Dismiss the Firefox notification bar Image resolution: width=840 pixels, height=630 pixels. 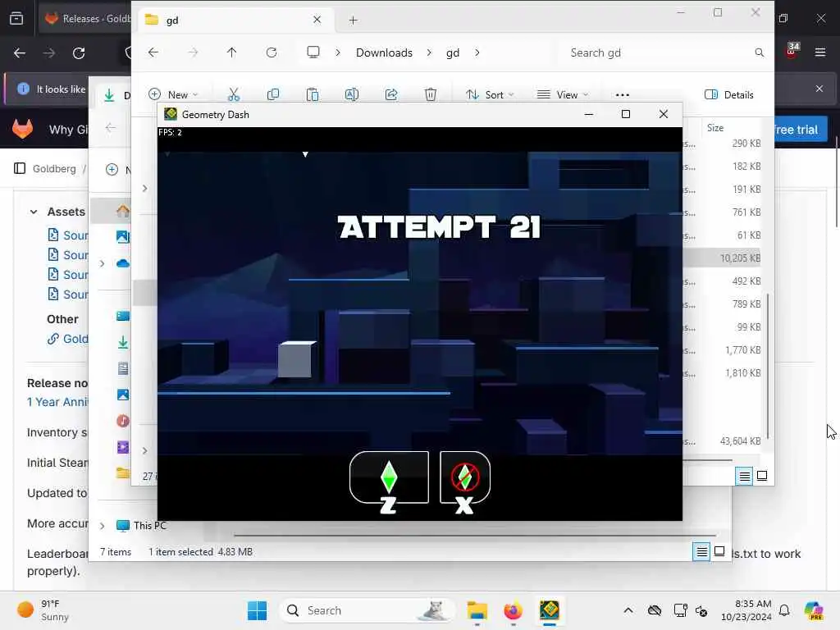pos(819,89)
